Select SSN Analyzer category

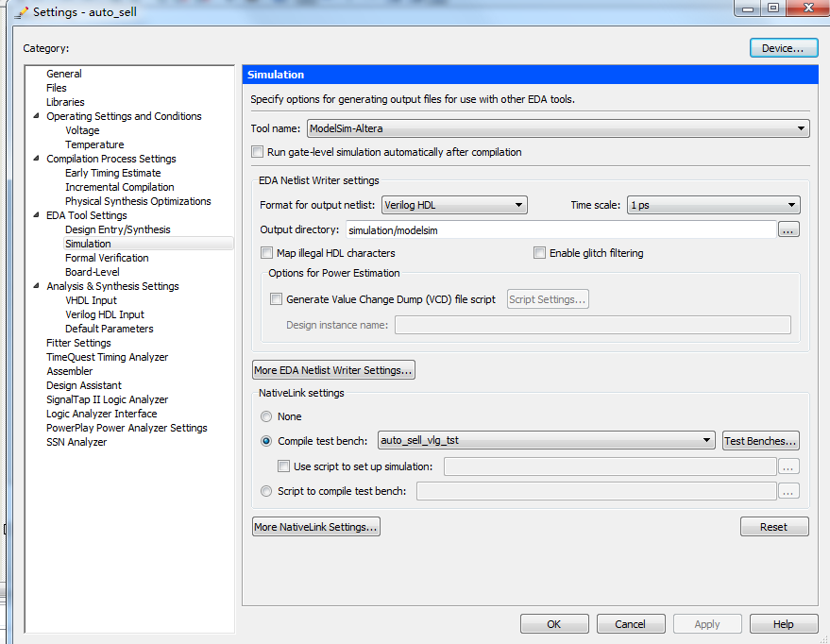(x=76, y=442)
